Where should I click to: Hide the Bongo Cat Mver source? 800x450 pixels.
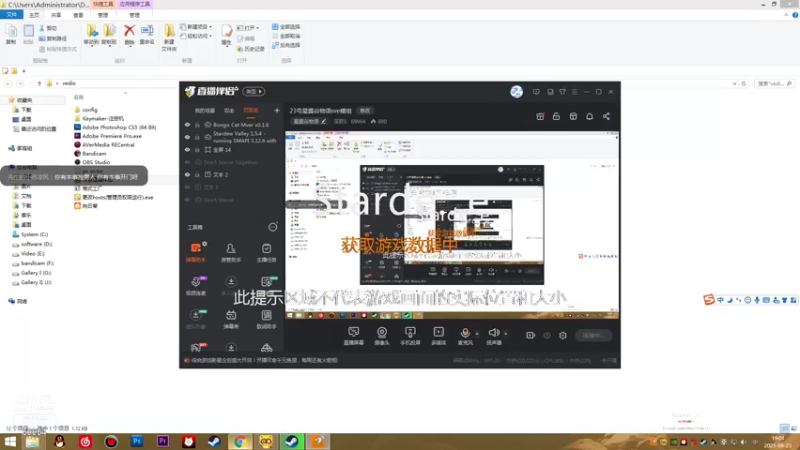(x=187, y=124)
